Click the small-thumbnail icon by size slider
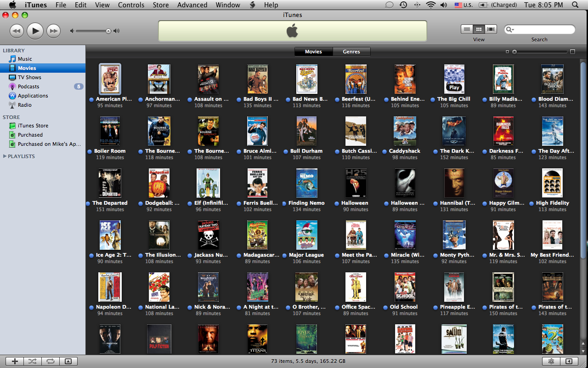The width and height of the screenshot is (588, 368). tap(507, 52)
